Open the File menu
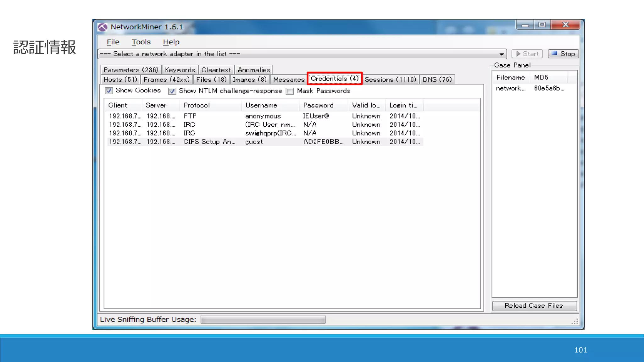Viewport: 644px width, 362px height. tap(113, 42)
